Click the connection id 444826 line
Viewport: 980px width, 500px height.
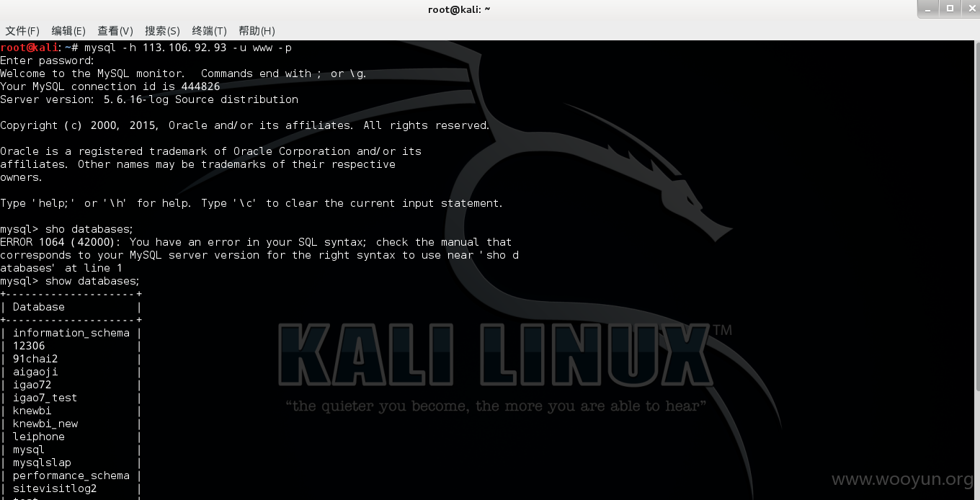(110, 86)
